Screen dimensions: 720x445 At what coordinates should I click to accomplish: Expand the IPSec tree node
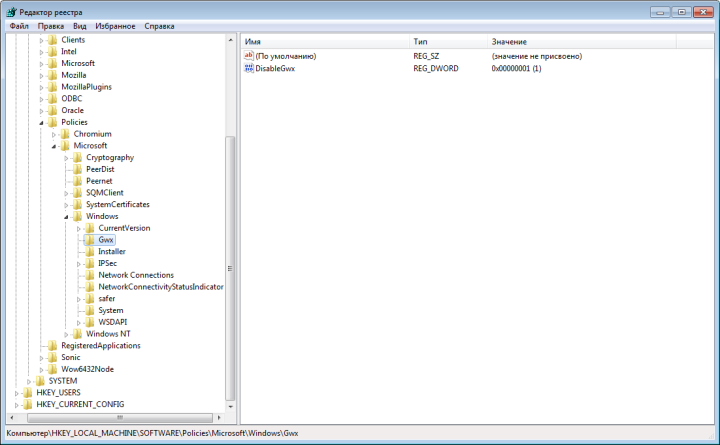click(x=79, y=264)
